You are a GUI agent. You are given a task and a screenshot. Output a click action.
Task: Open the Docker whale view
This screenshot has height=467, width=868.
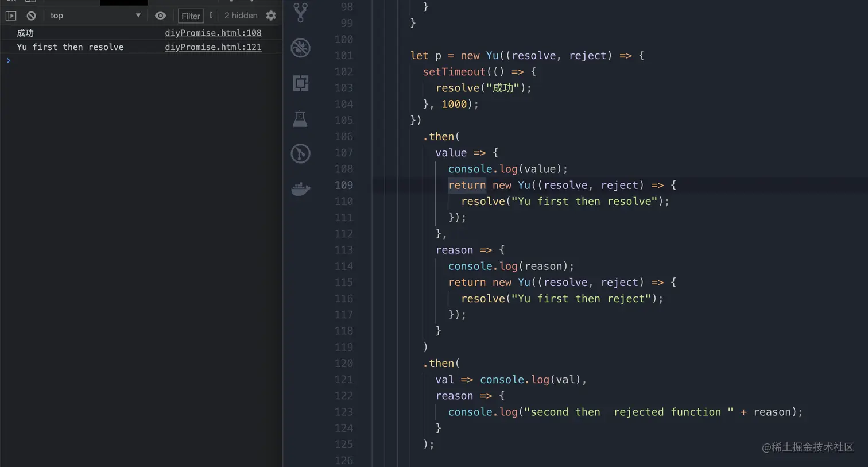[x=300, y=189]
